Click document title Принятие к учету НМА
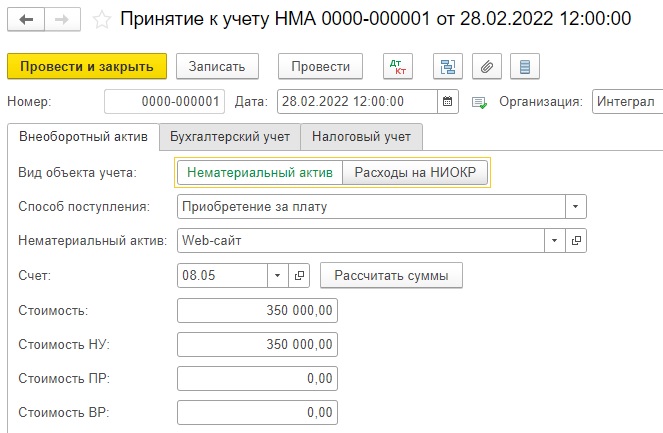This screenshot has width=663, height=433. coord(375,19)
